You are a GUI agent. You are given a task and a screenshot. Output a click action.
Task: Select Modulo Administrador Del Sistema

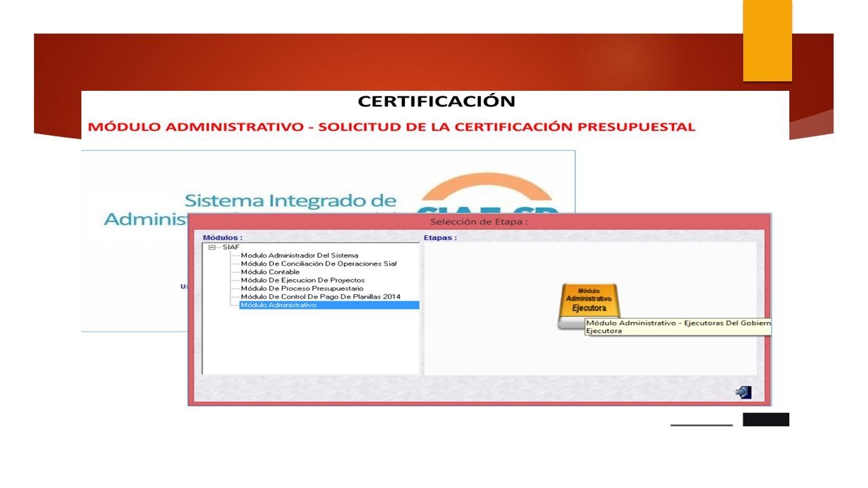(x=300, y=256)
